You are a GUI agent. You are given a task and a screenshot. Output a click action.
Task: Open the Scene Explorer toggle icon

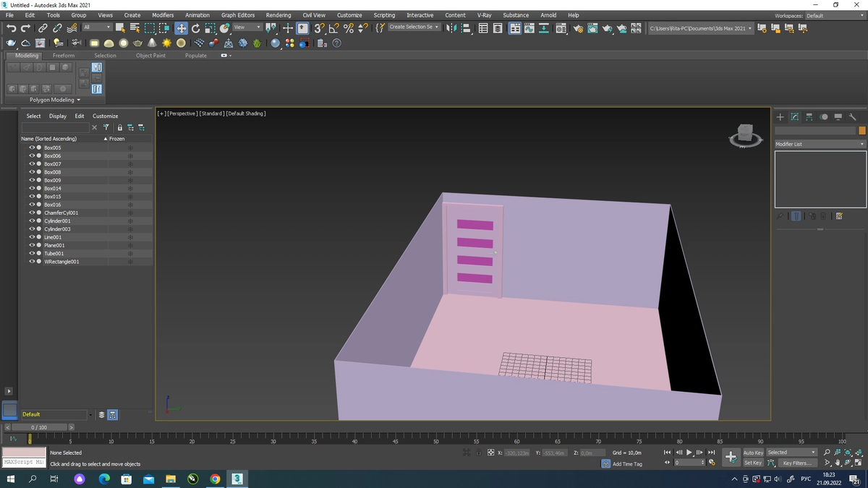(x=483, y=28)
